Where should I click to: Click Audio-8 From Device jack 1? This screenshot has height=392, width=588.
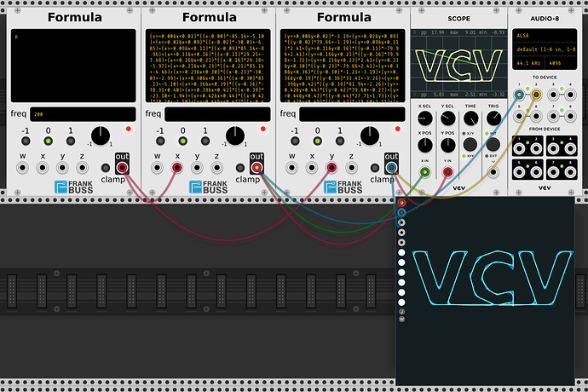pos(519,149)
